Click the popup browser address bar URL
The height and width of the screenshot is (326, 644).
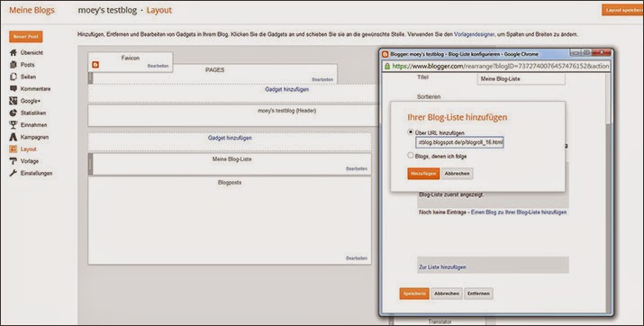pos(500,66)
